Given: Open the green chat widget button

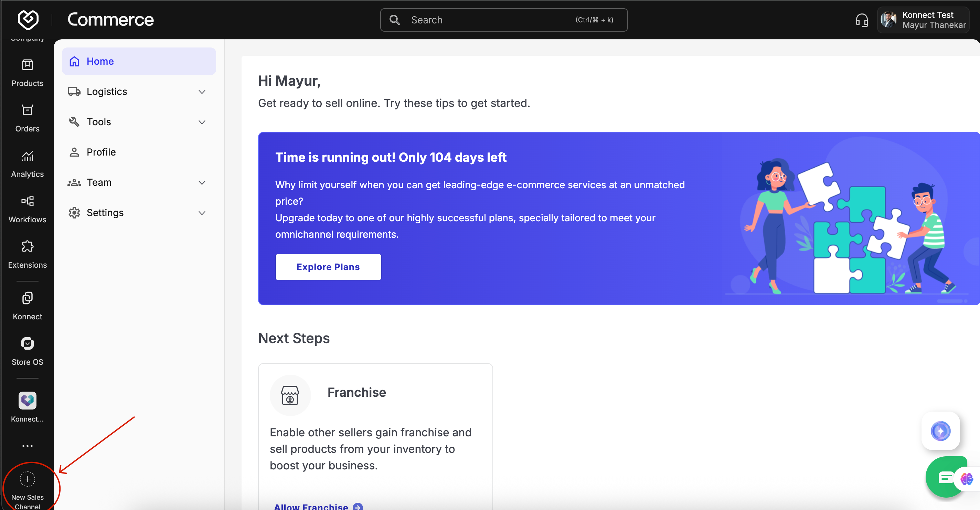Looking at the screenshot, I should tap(944, 477).
